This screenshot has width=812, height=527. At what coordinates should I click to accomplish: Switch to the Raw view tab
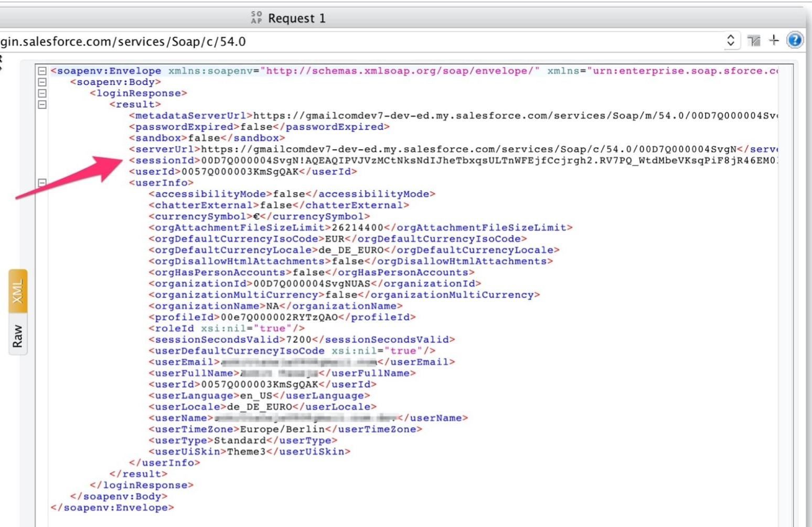[x=18, y=336]
